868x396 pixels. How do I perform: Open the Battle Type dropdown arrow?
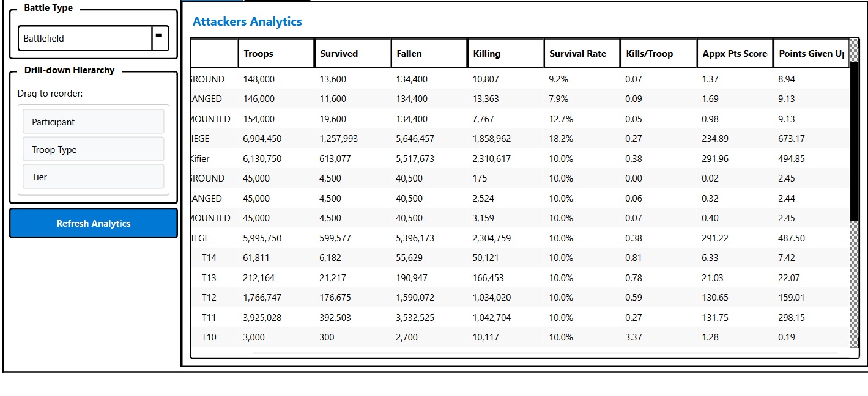coord(160,37)
